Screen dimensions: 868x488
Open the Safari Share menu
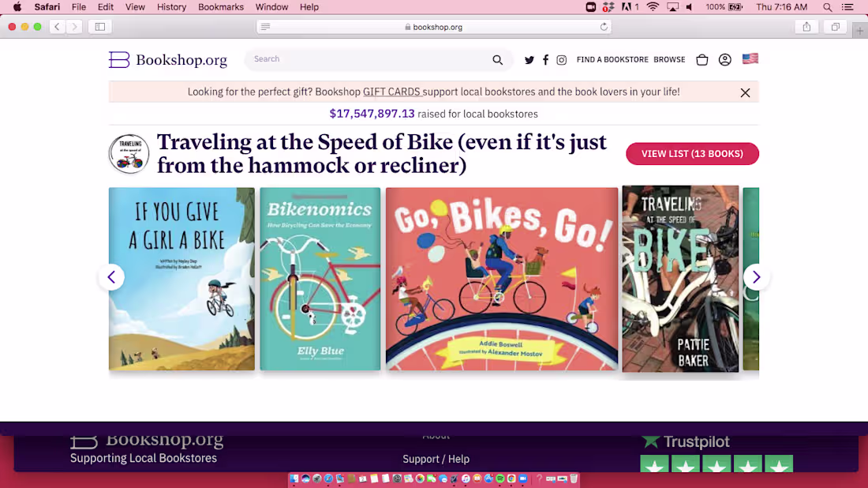click(806, 27)
